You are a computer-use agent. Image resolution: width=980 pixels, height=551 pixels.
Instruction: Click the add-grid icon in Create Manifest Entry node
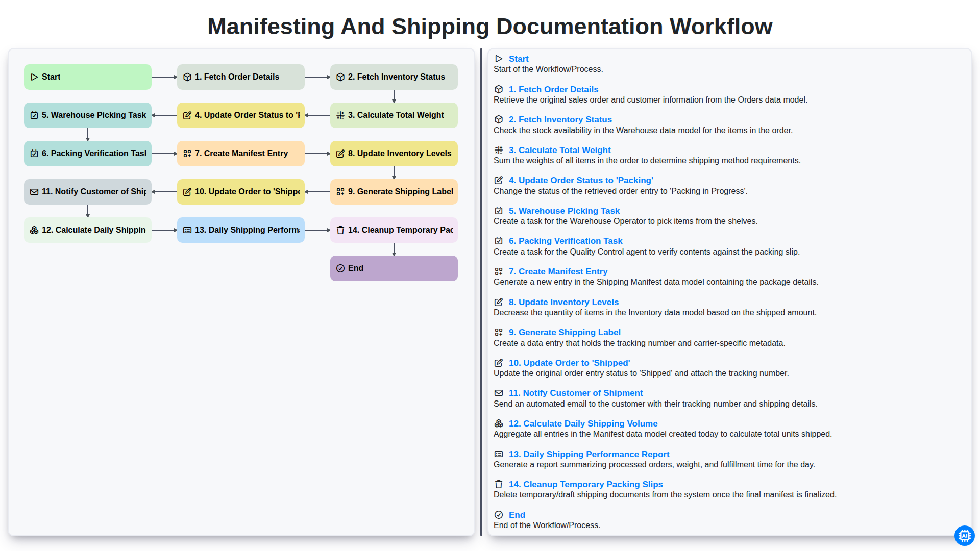tap(187, 154)
